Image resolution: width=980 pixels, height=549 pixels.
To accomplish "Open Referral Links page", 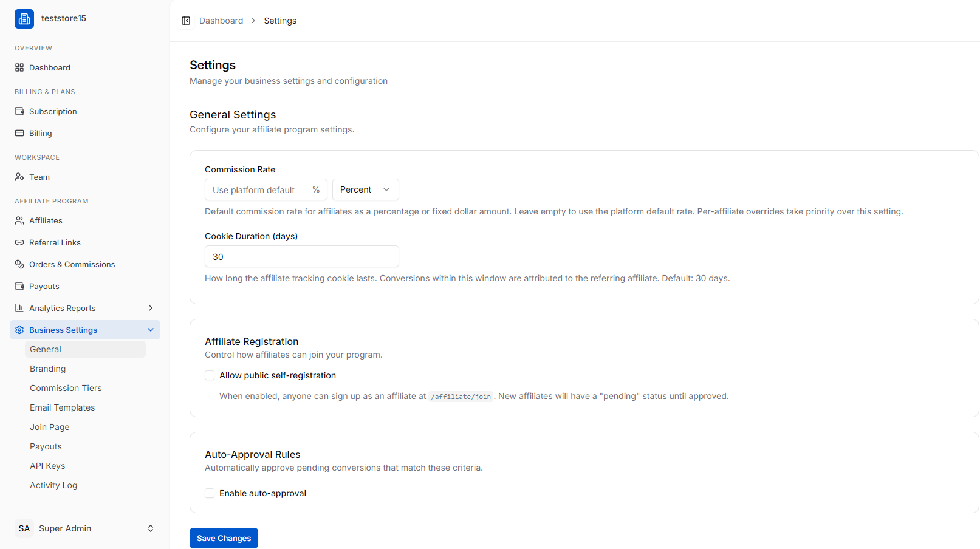I will 85,242.
